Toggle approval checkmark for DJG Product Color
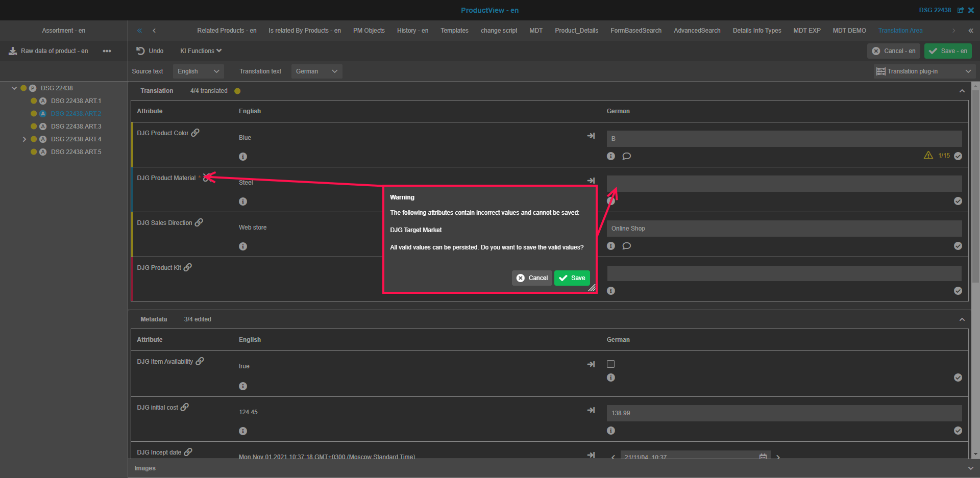 [x=958, y=156]
